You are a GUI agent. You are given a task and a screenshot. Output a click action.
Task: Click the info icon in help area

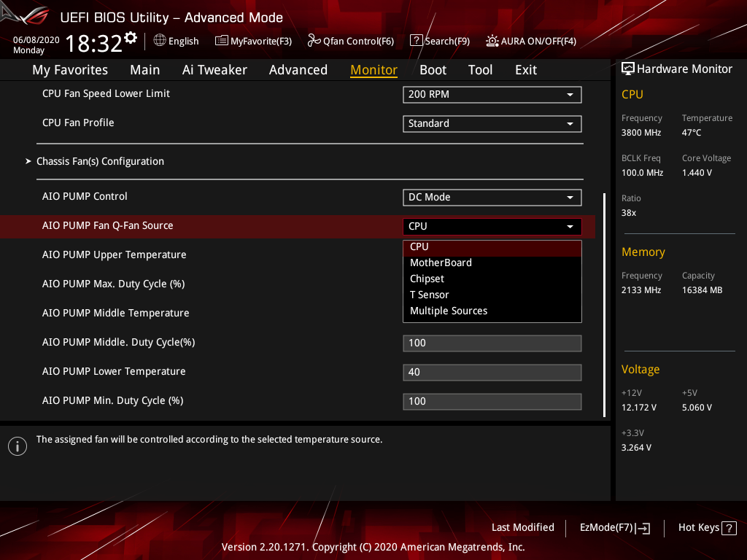coord(18,446)
